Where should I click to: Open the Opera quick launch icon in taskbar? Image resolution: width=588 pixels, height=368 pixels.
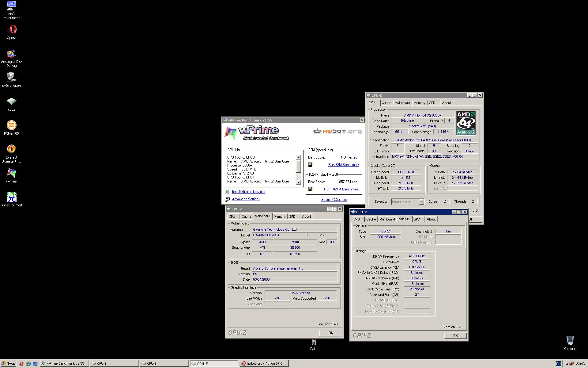(21, 364)
